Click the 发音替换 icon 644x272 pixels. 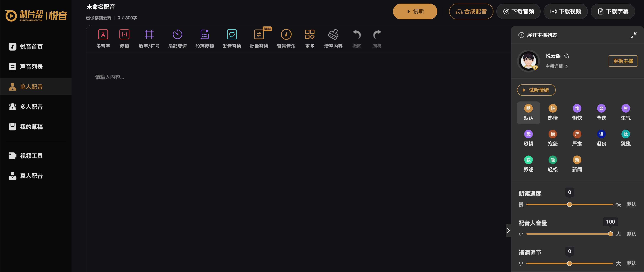[x=232, y=35]
